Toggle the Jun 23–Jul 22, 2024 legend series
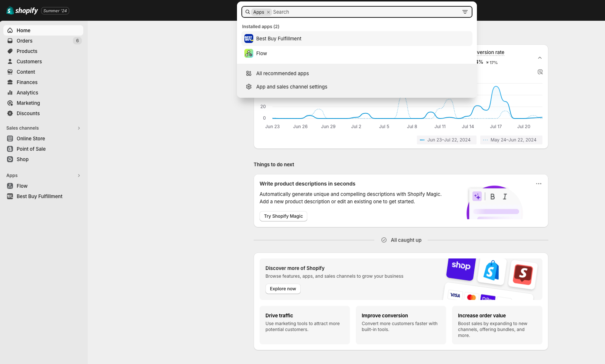Viewport: 605px width, 364px height. point(447,140)
